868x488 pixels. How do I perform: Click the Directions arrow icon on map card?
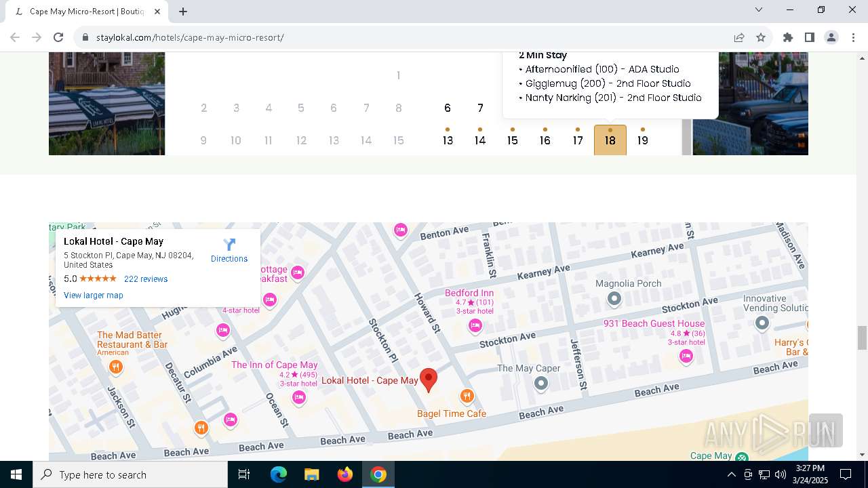[x=229, y=245]
